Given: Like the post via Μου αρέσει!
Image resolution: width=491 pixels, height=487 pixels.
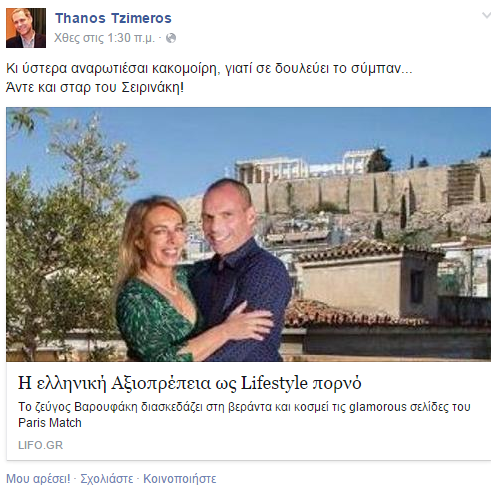Looking at the screenshot, I should point(38,479).
